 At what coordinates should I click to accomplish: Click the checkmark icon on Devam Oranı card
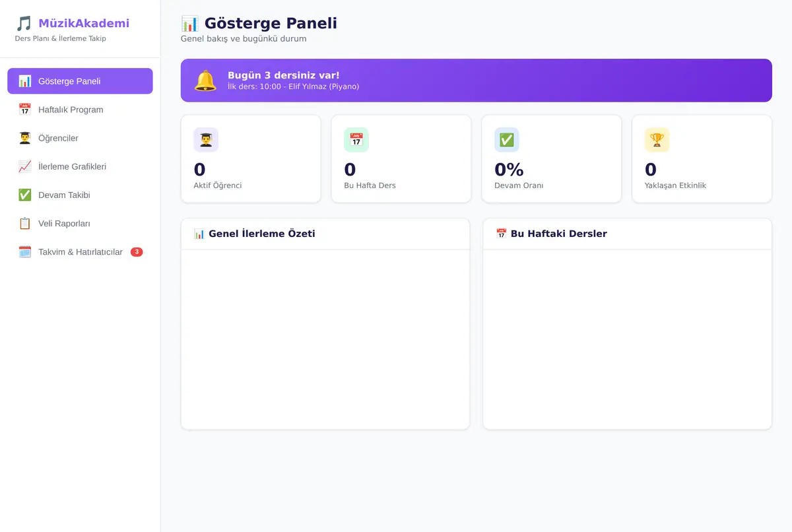(507, 140)
